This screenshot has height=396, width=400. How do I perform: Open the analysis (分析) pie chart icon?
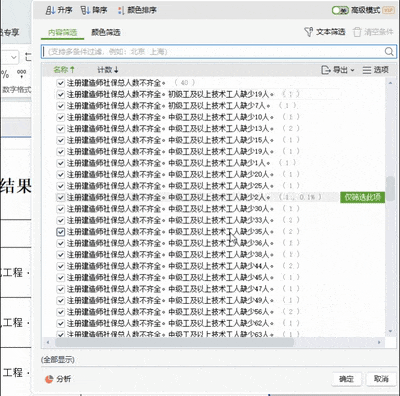[49, 379]
